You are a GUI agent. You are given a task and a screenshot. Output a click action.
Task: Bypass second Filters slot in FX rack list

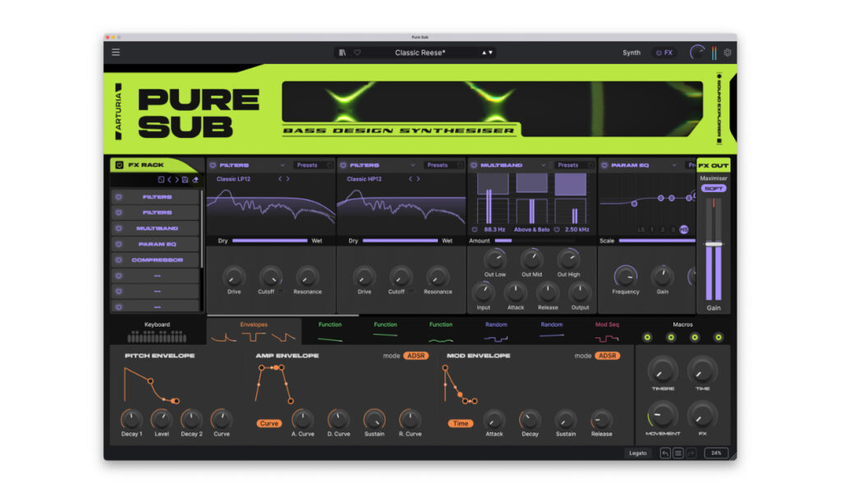[x=118, y=213]
